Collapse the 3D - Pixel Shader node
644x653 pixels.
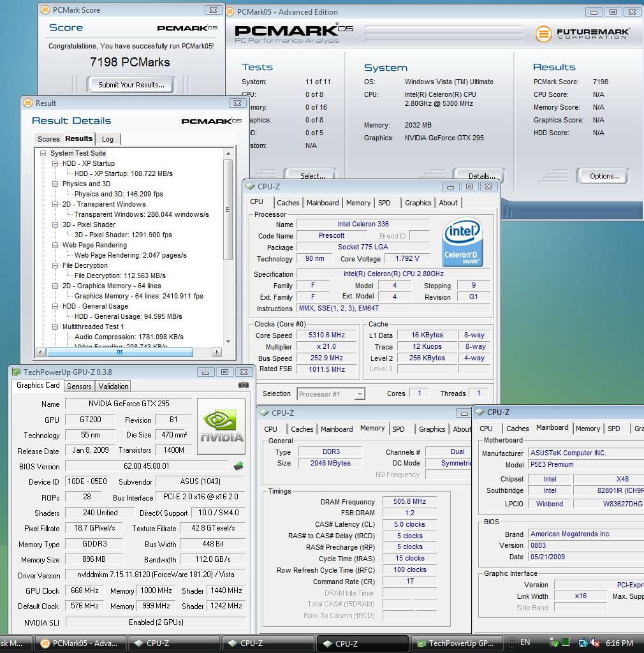(x=55, y=225)
